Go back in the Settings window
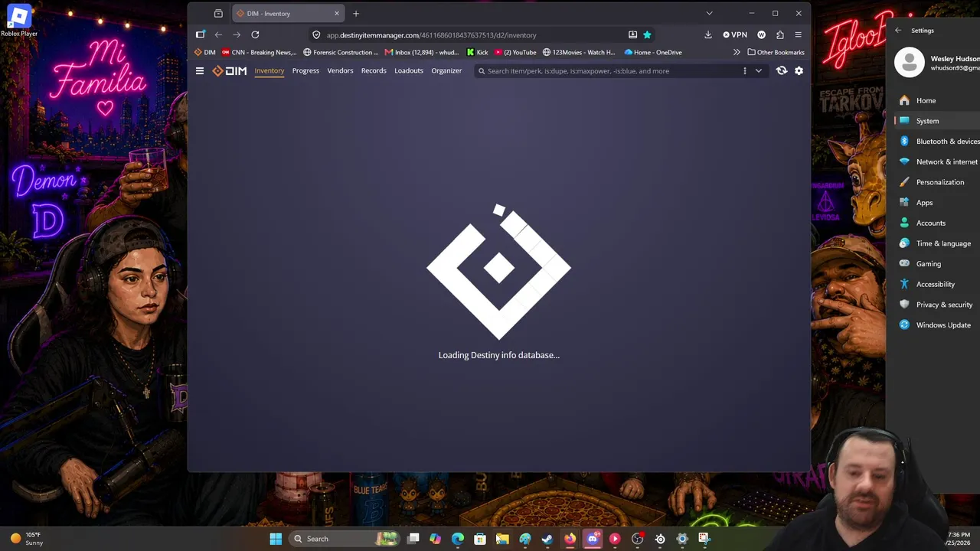 tap(898, 31)
